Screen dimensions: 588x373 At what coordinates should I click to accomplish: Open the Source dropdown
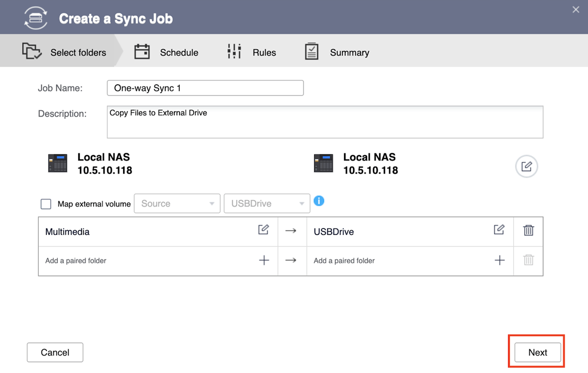[177, 204]
